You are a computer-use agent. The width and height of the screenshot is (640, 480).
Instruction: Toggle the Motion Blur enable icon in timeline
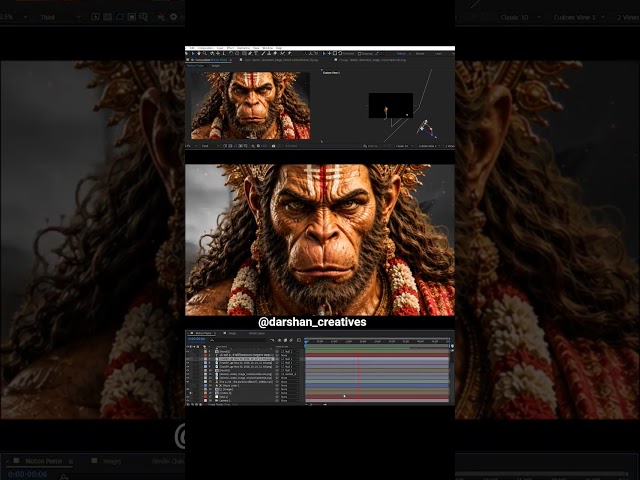point(291,340)
